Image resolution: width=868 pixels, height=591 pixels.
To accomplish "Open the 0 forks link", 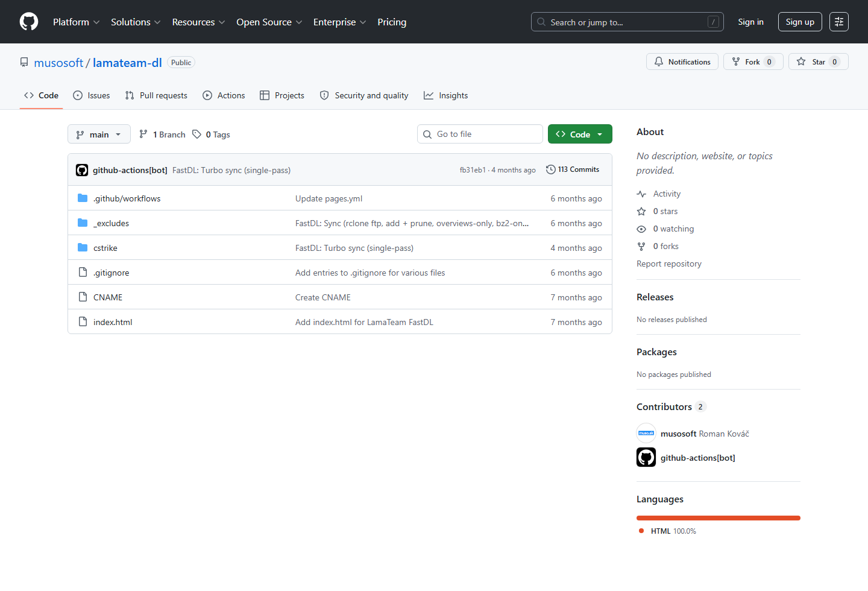I will click(658, 246).
